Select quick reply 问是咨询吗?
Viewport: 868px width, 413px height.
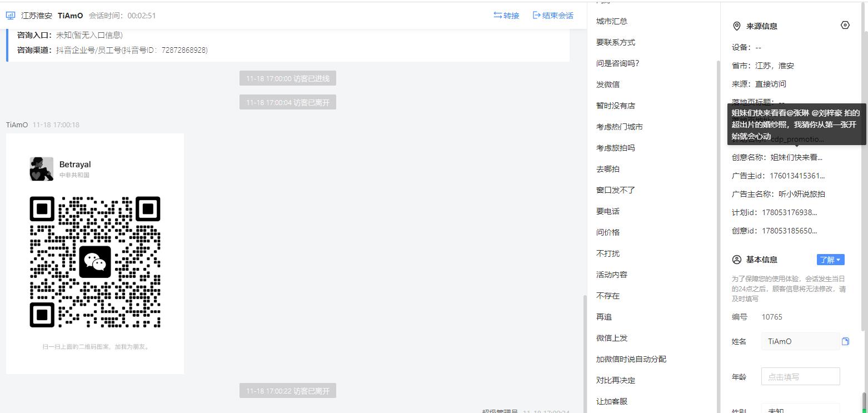tap(618, 63)
